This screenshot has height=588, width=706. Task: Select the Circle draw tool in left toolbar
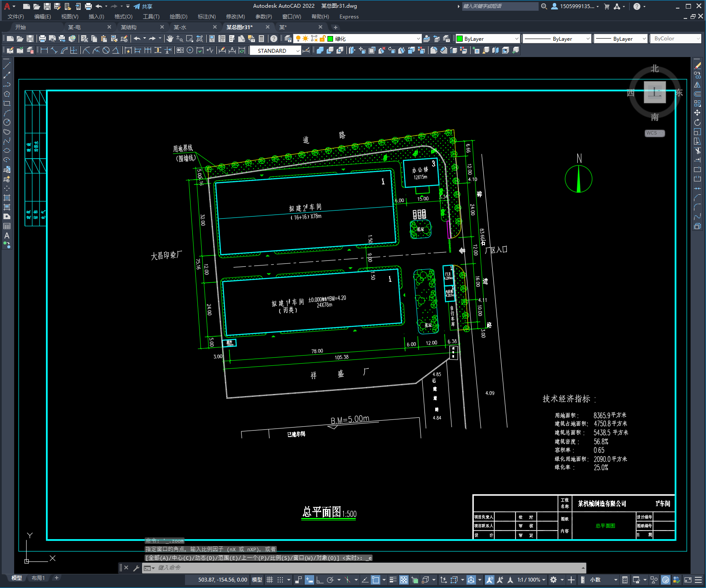pos(7,122)
